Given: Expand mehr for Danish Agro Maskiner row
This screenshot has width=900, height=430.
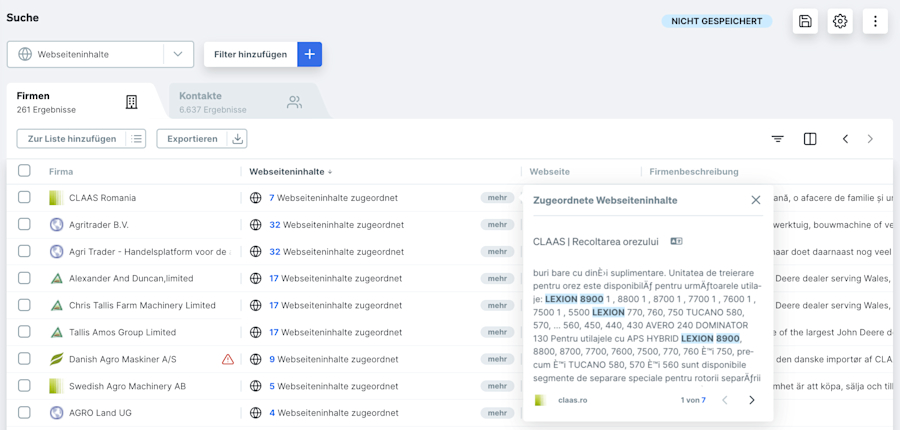Looking at the screenshot, I should (497, 359).
